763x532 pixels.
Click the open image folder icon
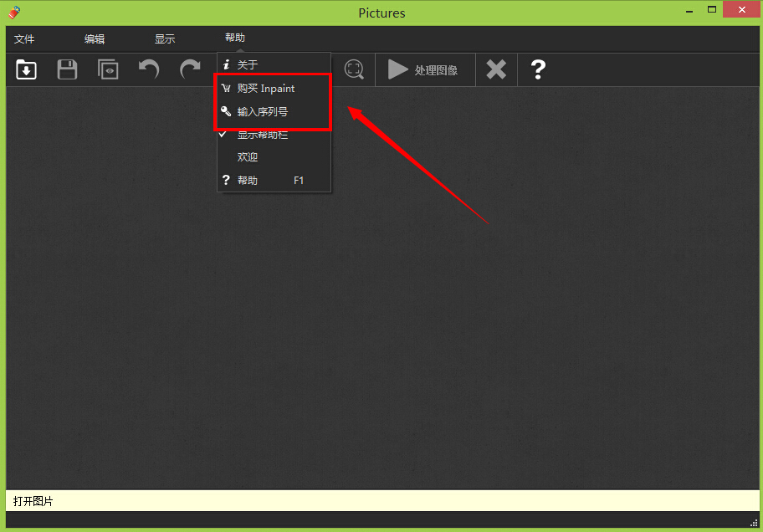(x=26, y=69)
